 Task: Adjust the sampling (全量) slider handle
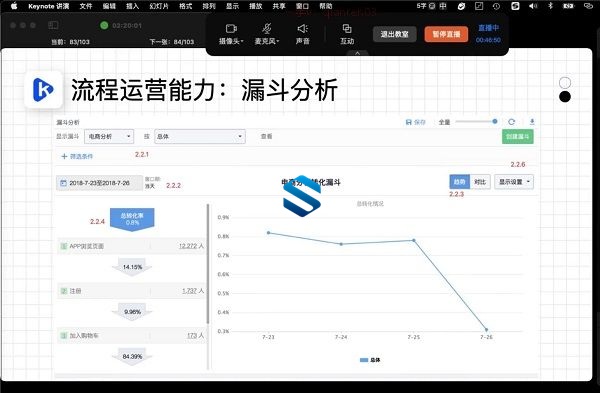click(x=495, y=121)
